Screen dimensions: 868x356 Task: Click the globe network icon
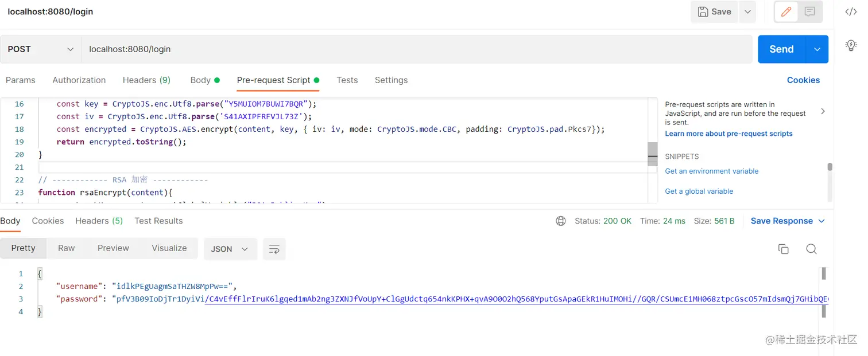click(561, 221)
